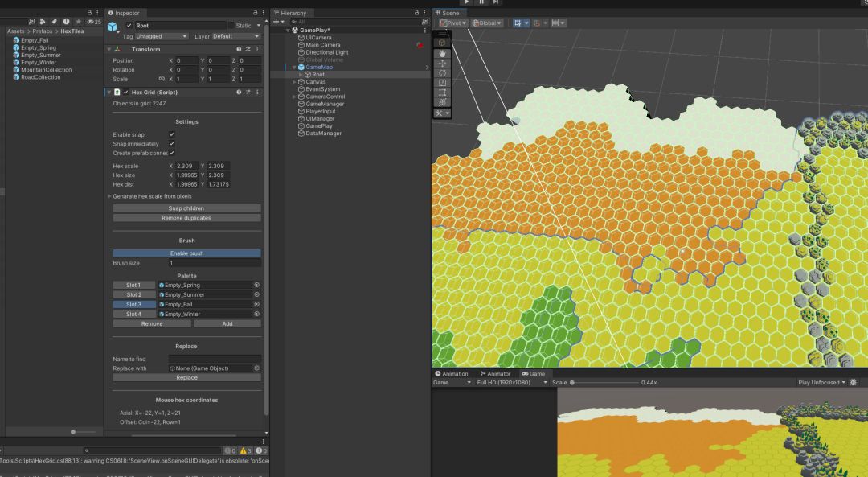
Task: Click the plus icon in Hierarchy panel
Action: [x=276, y=22]
